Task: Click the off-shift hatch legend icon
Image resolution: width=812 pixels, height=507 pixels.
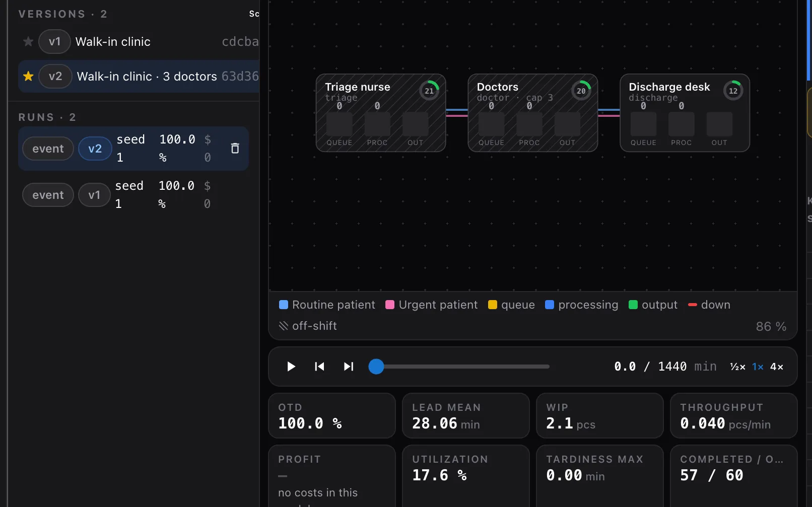Action: [x=284, y=326]
